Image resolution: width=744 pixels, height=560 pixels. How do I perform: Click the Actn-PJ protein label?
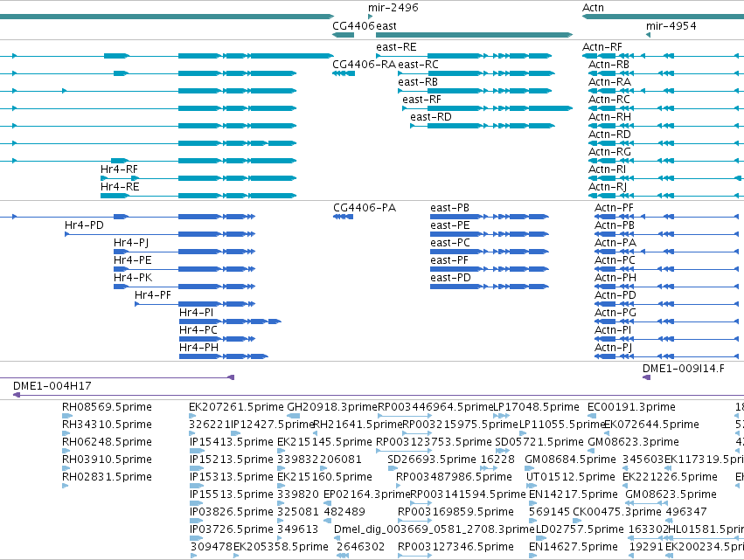click(614, 348)
